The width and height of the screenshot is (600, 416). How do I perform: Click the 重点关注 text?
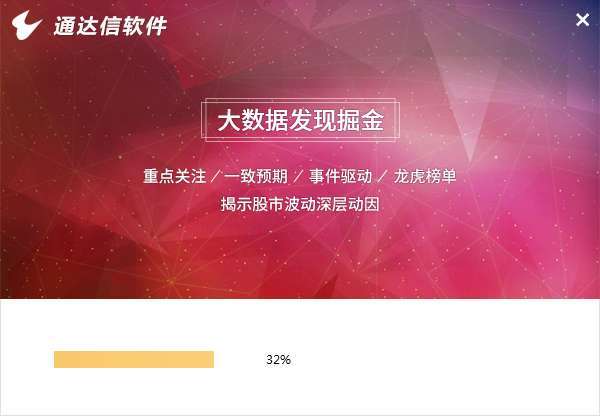[174, 177]
